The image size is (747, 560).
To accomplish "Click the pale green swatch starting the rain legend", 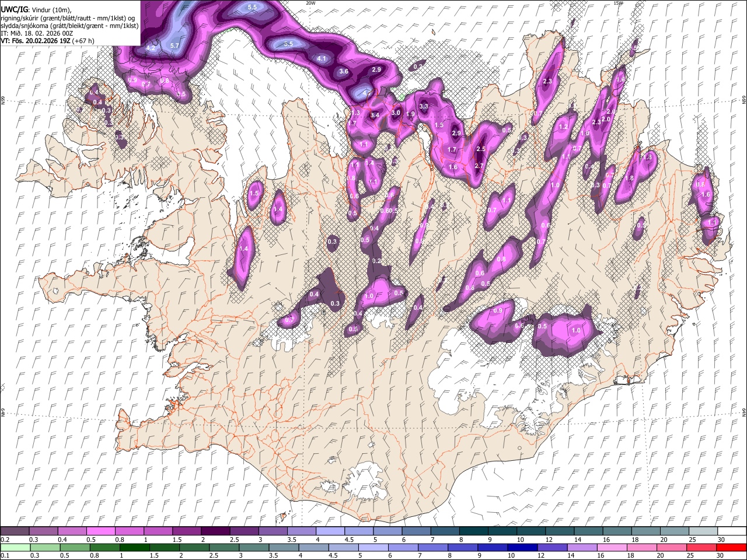I will coord(15,547).
